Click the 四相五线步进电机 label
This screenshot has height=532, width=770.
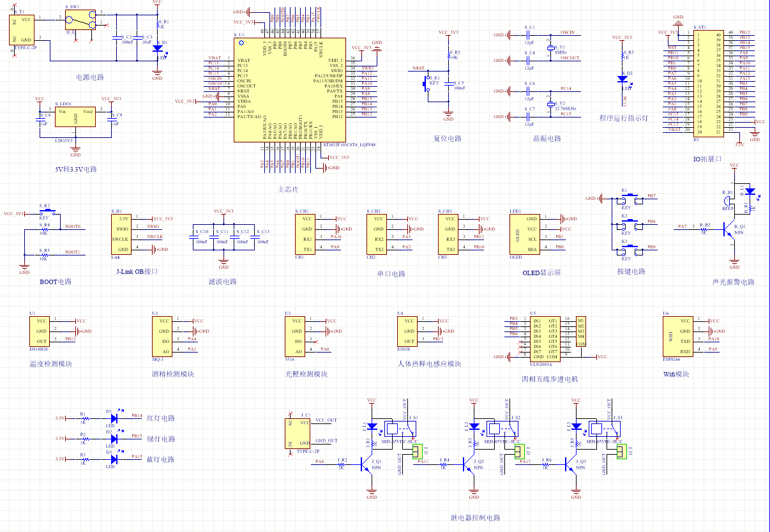[550, 379]
